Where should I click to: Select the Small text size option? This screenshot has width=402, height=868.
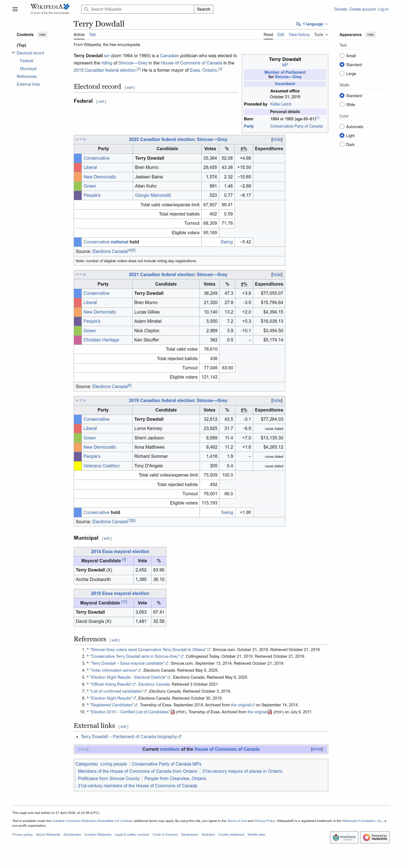pyautogui.click(x=342, y=56)
